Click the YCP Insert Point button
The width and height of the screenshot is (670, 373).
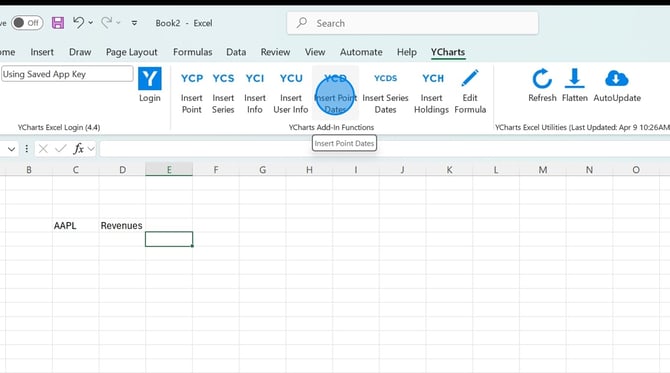191,92
